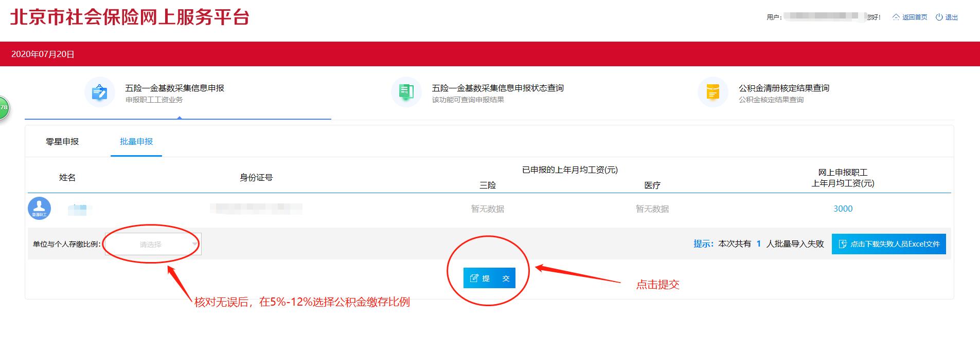Switch to the 零星申报 tab
This screenshot has height=337, width=980.
(62, 141)
